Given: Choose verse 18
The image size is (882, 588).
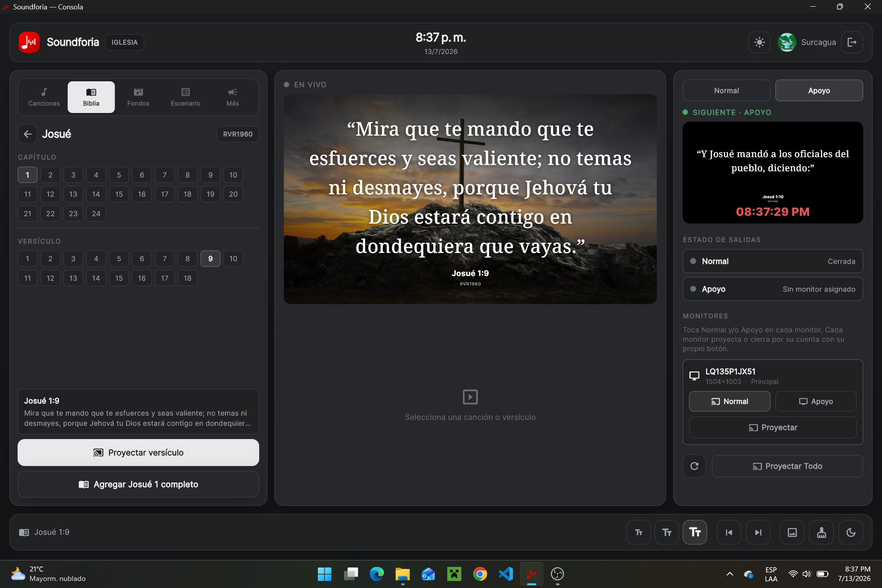Looking at the screenshot, I should 188,278.
